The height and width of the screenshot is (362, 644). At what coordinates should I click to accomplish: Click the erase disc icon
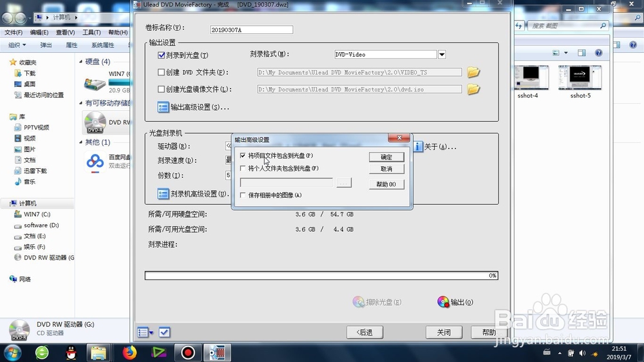[359, 302]
